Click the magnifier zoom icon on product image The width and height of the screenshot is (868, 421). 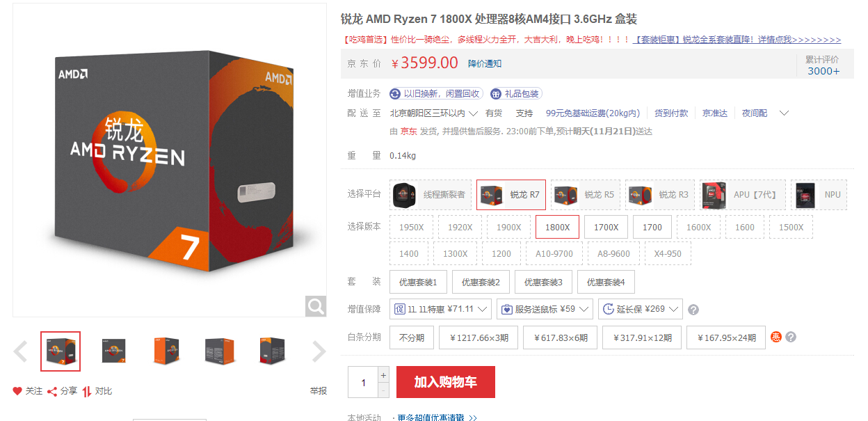pyautogui.click(x=316, y=306)
